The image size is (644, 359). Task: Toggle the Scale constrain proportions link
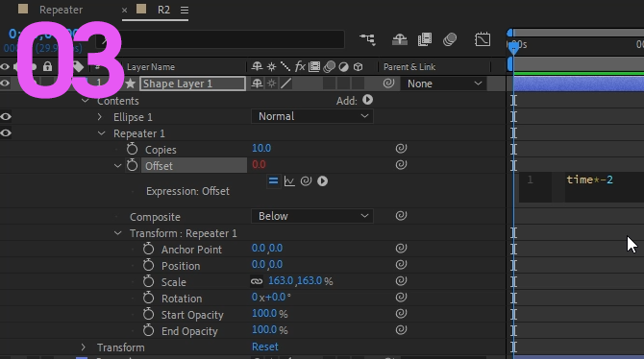pyautogui.click(x=257, y=281)
